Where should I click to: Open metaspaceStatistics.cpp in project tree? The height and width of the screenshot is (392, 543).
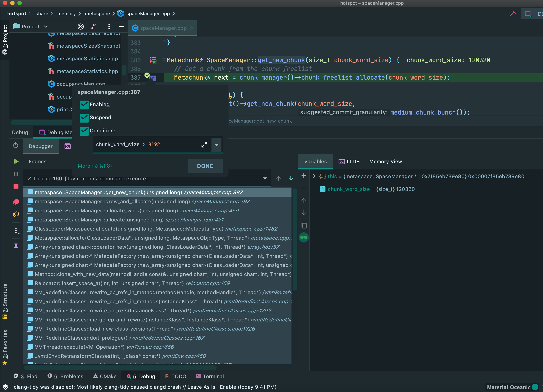click(x=83, y=59)
